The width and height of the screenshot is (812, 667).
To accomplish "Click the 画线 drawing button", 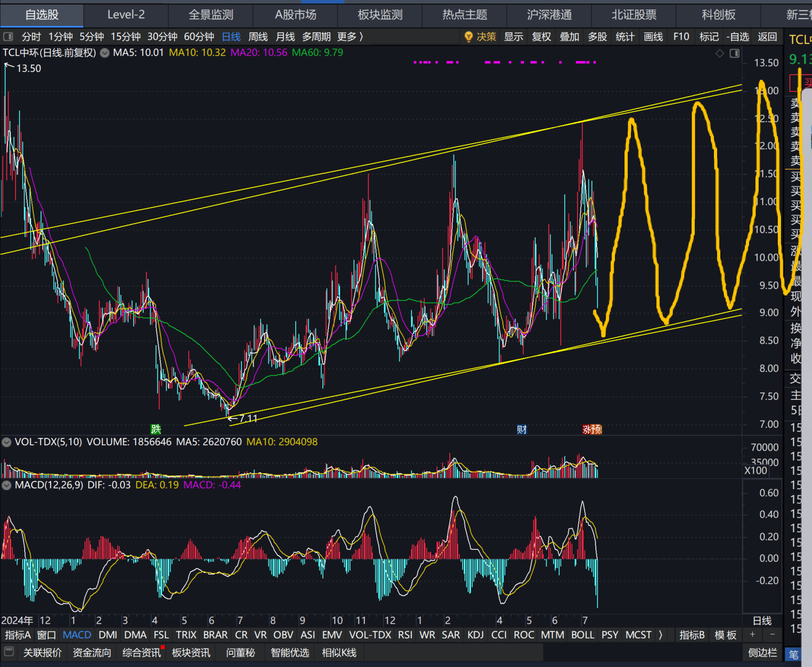I will (653, 37).
